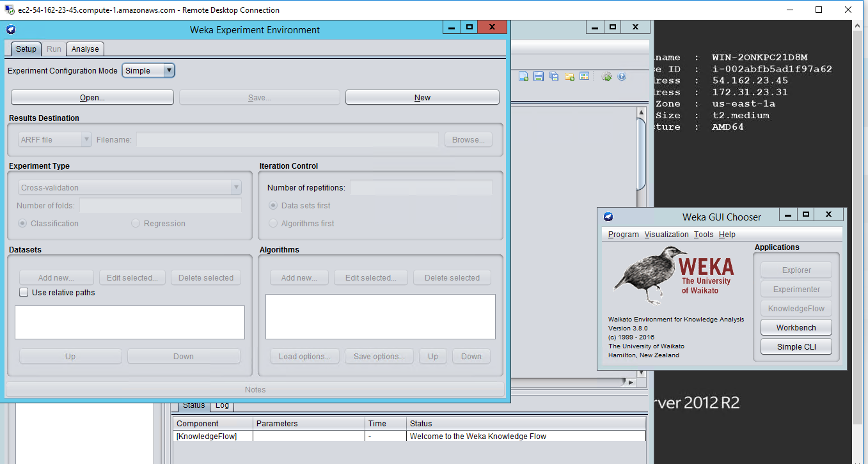The image size is (868, 464).
Task: Switch to the Analyse tab
Action: click(85, 49)
